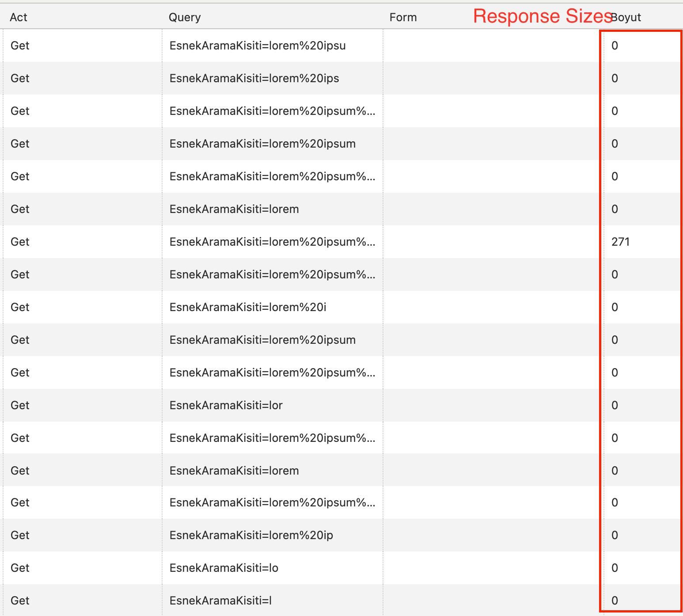Sort by the Act column header
The image size is (683, 616).
18,17
